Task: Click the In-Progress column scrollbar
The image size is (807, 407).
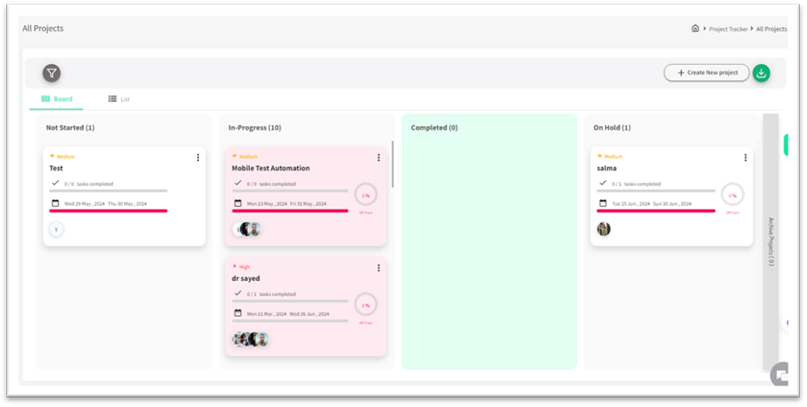Action: [393, 164]
